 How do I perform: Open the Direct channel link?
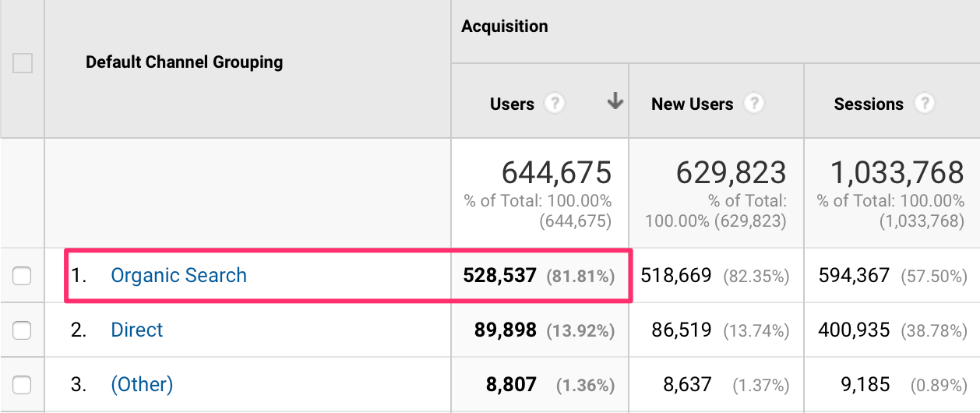(137, 330)
